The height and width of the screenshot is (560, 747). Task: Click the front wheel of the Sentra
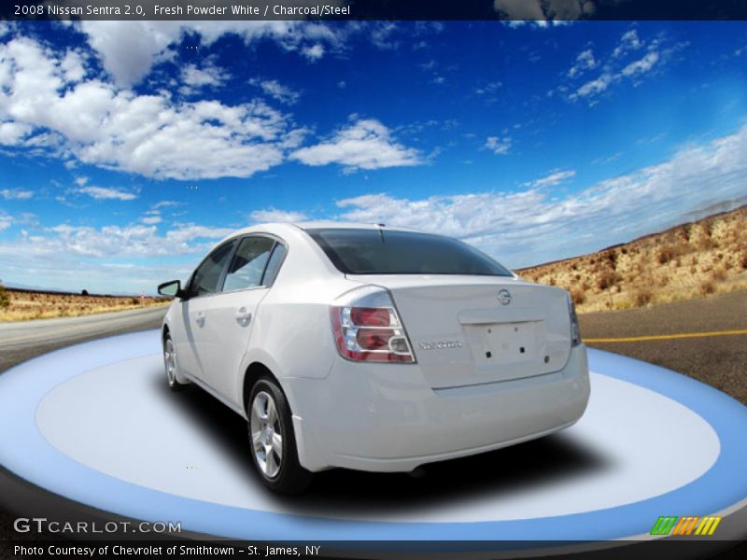[171, 360]
